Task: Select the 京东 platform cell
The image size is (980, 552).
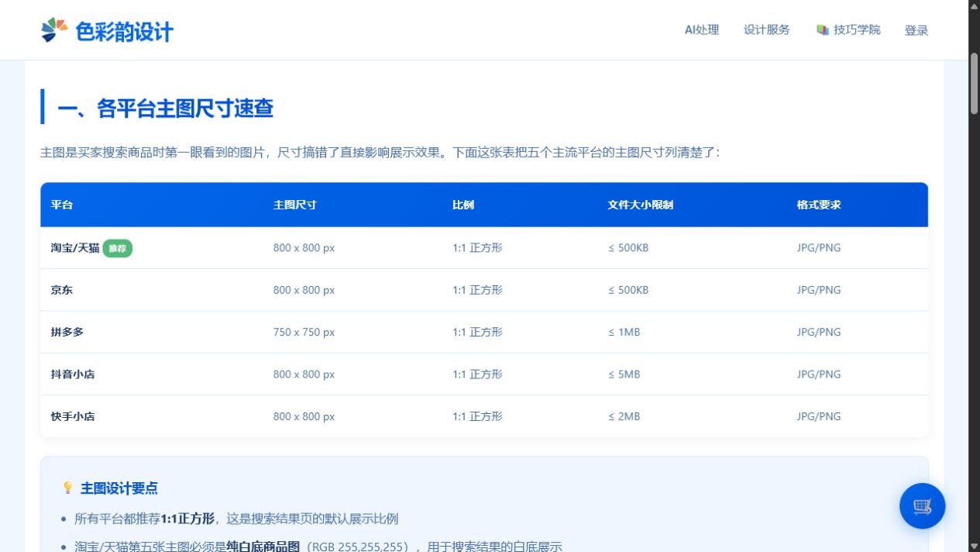Action: click(x=62, y=290)
